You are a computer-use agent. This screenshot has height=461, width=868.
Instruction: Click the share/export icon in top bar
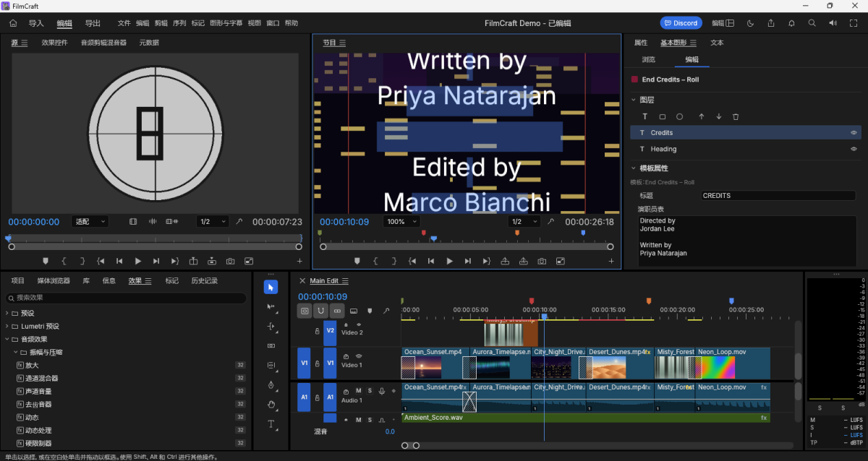click(x=771, y=23)
